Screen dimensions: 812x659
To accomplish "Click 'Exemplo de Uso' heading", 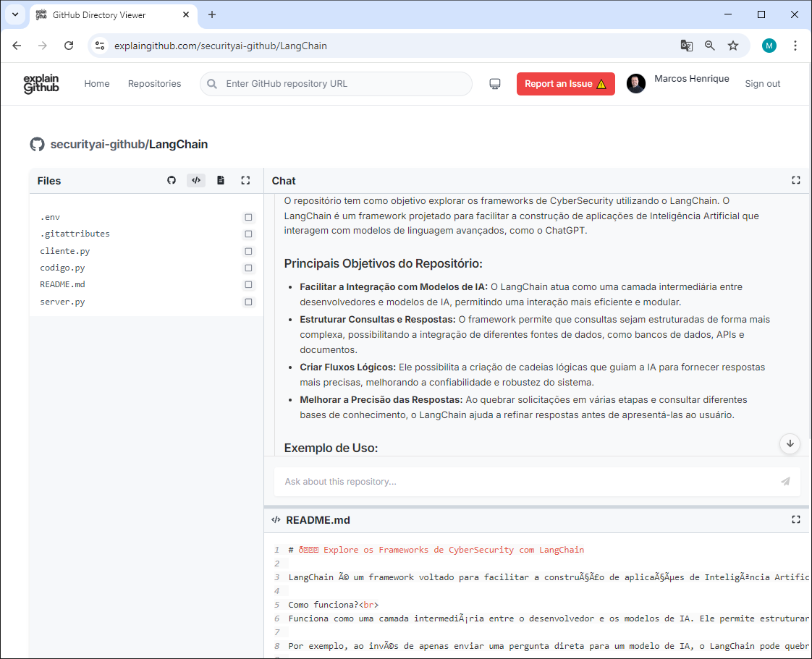I will pos(331,448).
